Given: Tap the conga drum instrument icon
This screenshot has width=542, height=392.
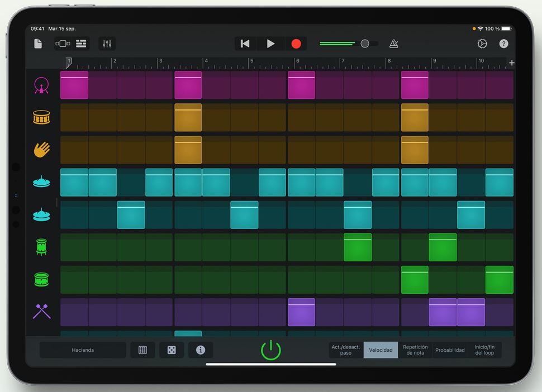Looking at the screenshot, I should [x=41, y=247].
